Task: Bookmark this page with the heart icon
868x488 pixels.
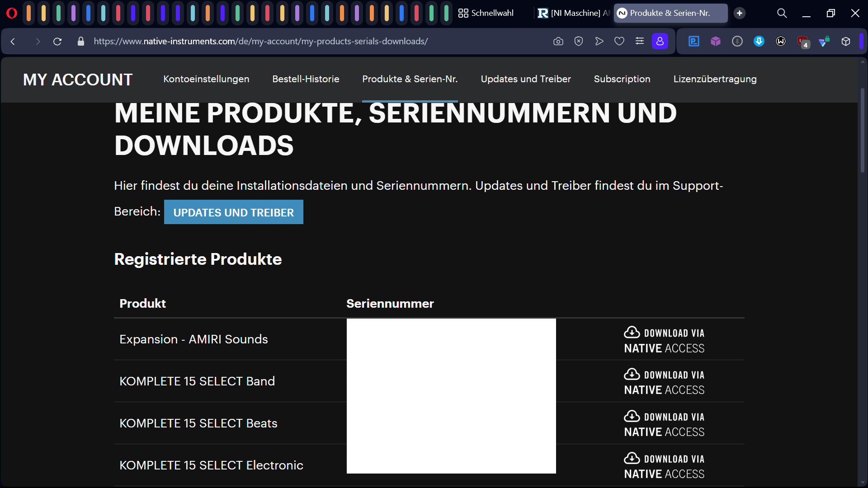Action: coord(619,42)
